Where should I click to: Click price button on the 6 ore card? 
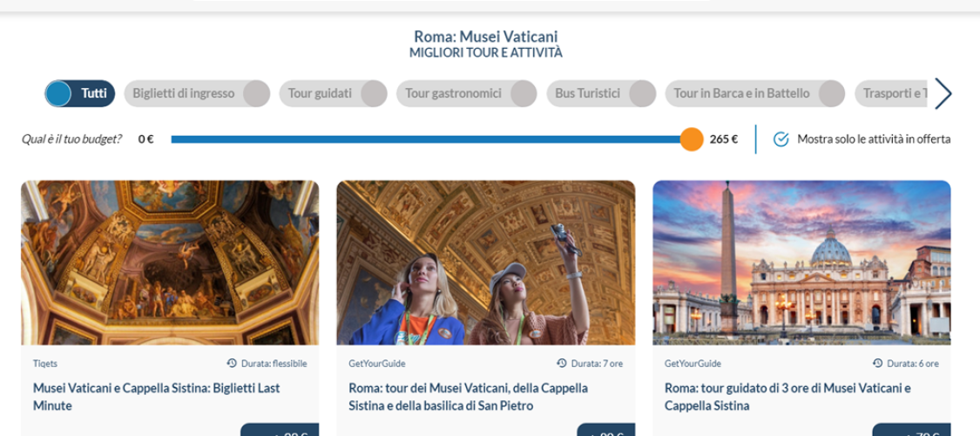912,431
